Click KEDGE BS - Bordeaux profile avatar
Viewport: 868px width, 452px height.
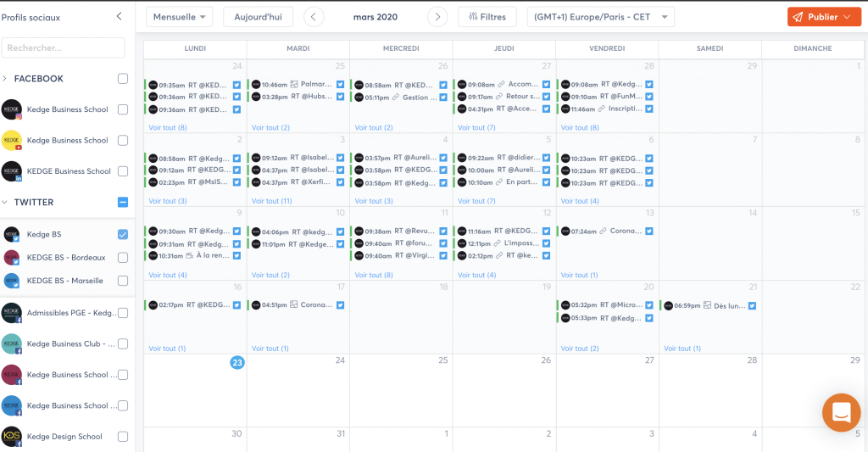pos(12,258)
